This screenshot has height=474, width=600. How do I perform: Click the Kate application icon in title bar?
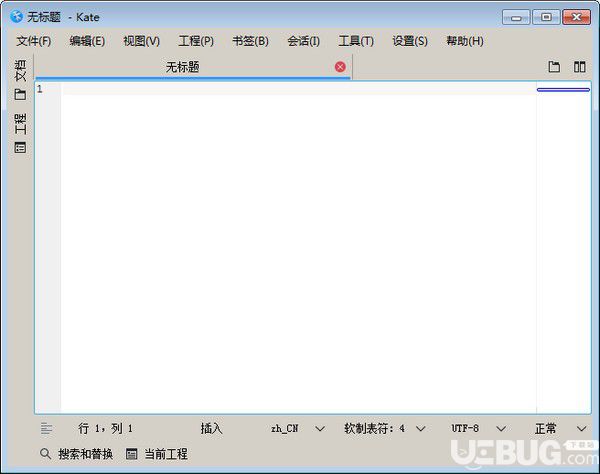(x=16, y=16)
